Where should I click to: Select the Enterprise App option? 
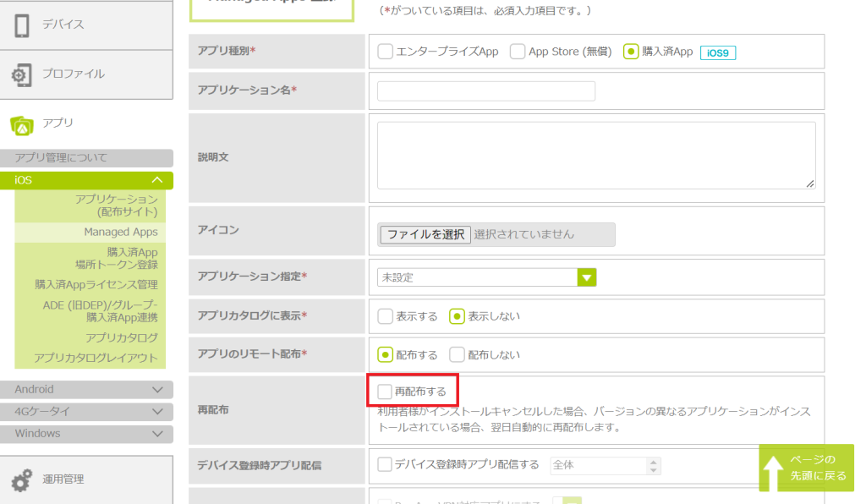pos(386,52)
